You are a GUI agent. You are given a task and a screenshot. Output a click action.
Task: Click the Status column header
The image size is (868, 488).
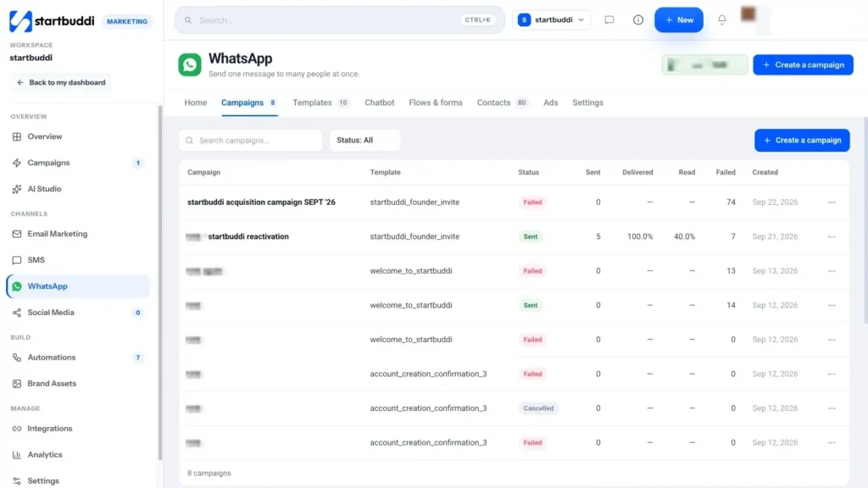pos(529,173)
